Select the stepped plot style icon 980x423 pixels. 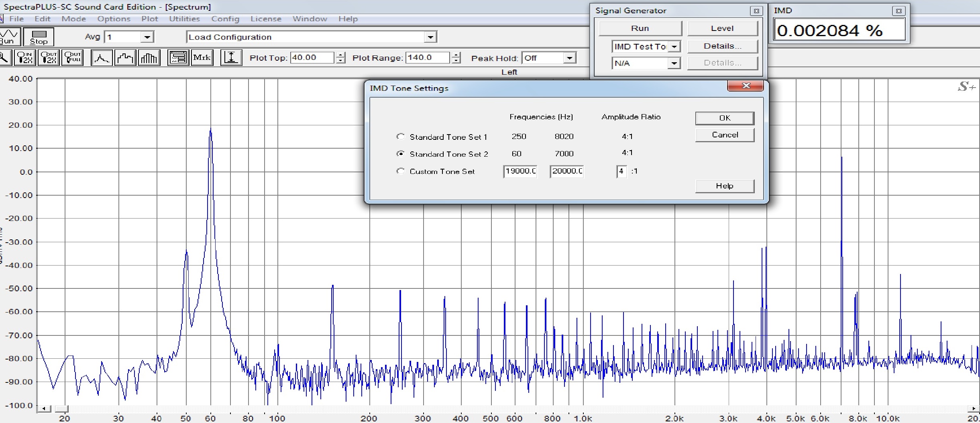[125, 58]
